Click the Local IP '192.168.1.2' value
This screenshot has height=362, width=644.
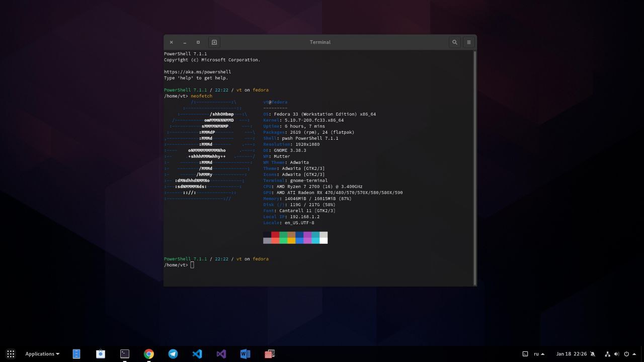(x=305, y=217)
